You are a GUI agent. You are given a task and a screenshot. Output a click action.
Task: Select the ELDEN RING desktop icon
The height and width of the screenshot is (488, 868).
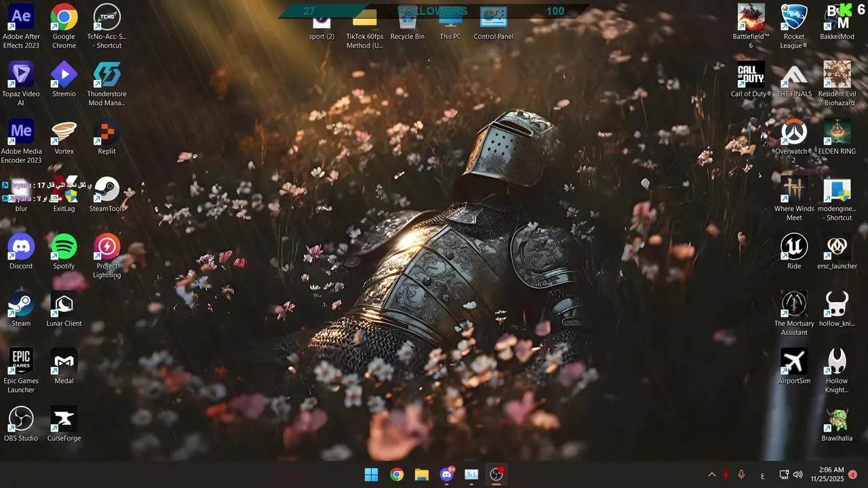837,138
